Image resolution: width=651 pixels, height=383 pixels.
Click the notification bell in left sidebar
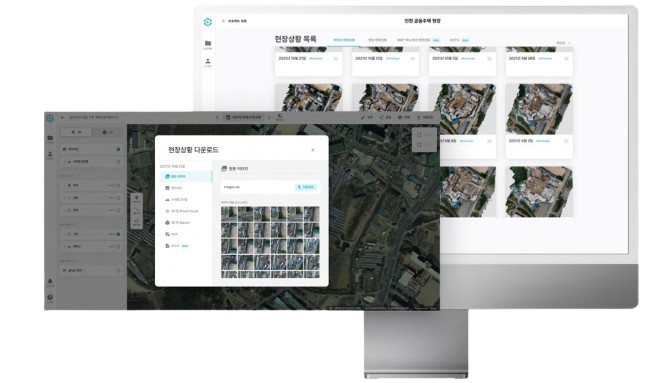click(x=50, y=281)
